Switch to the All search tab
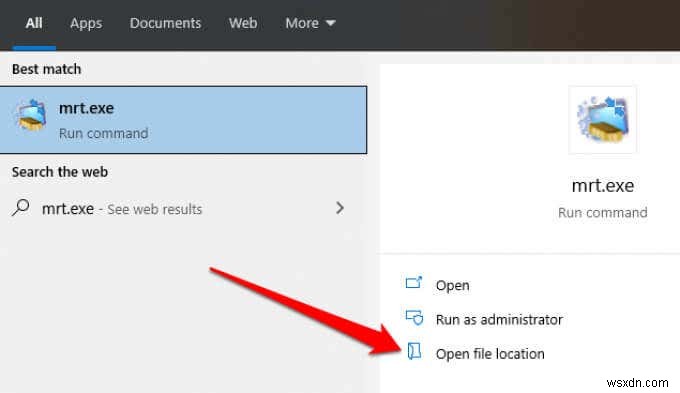Viewport: 680px width, 393px height. pyautogui.click(x=34, y=23)
